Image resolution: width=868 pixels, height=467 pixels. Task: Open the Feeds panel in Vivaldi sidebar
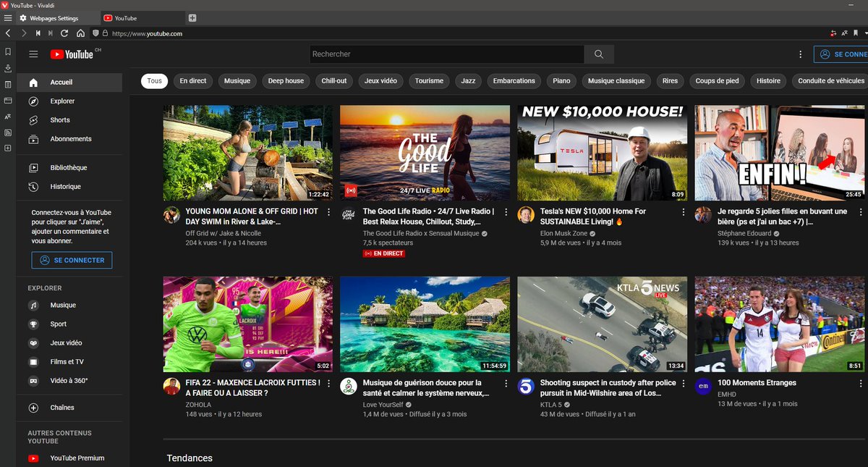click(x=8, y=132)
